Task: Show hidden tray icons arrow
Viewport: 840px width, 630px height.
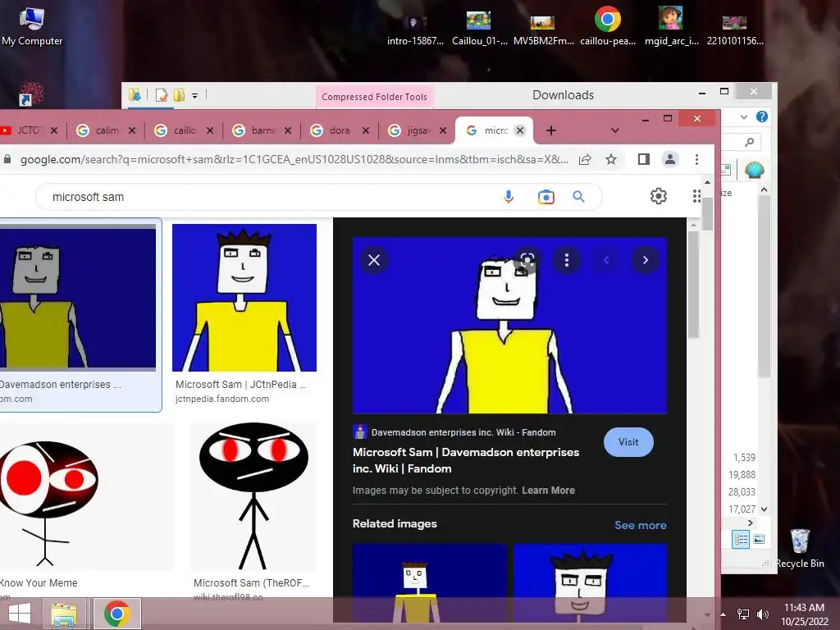Action: pyautogui.click(x=724, y=614)
